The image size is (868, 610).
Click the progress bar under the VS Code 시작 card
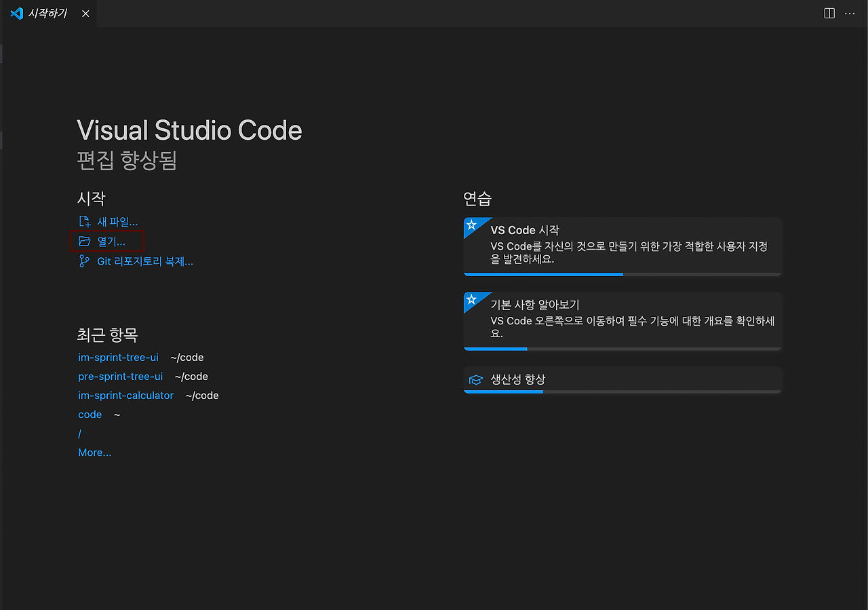point(623,274)
